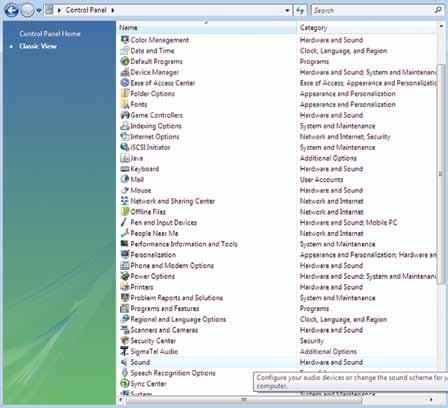Switch to Classic View link
Viewport: 448px width, 408px height.
click(38, 46)
